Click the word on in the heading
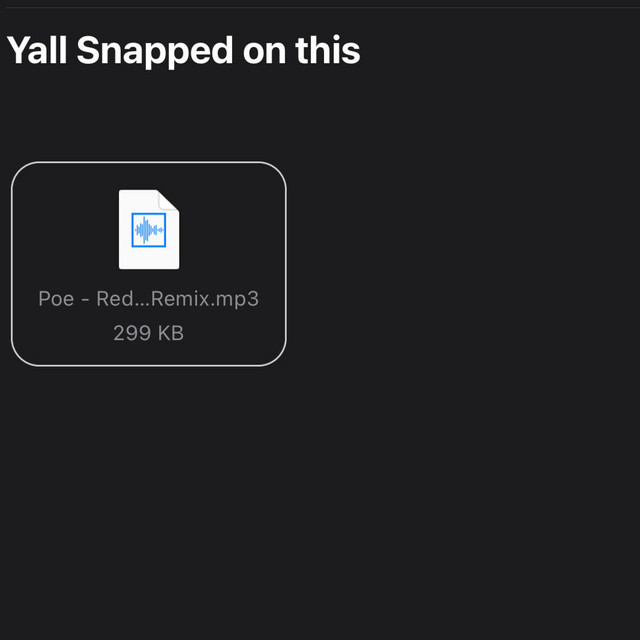This screenshot has width=640, height=640. [x=263, y=51]
